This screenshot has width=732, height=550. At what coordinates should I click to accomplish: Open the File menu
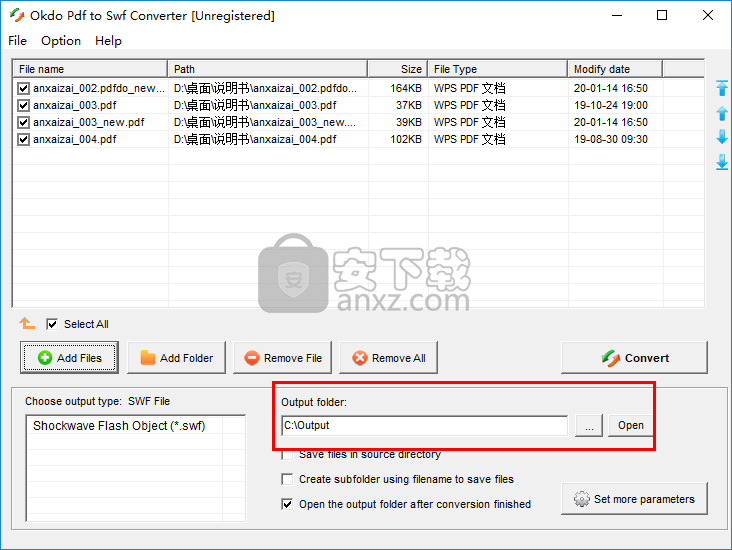17,41
